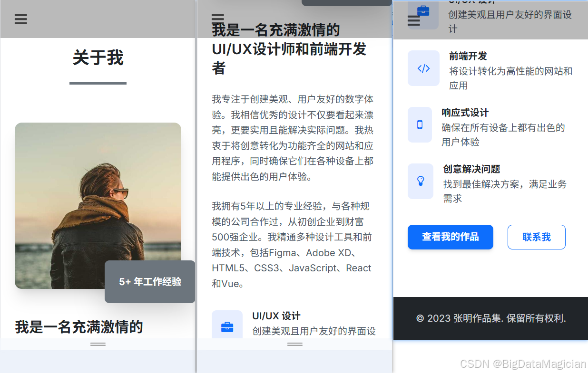Click code icon beside 前端开发
The image size is (588, 373).
pyautogui.click(x=423, y=68)
